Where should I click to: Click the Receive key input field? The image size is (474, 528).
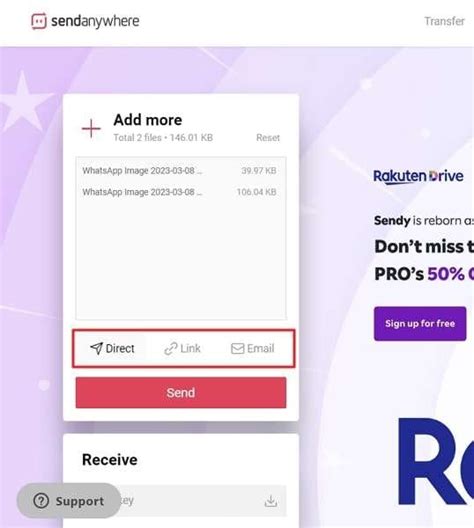click(181, 501)
